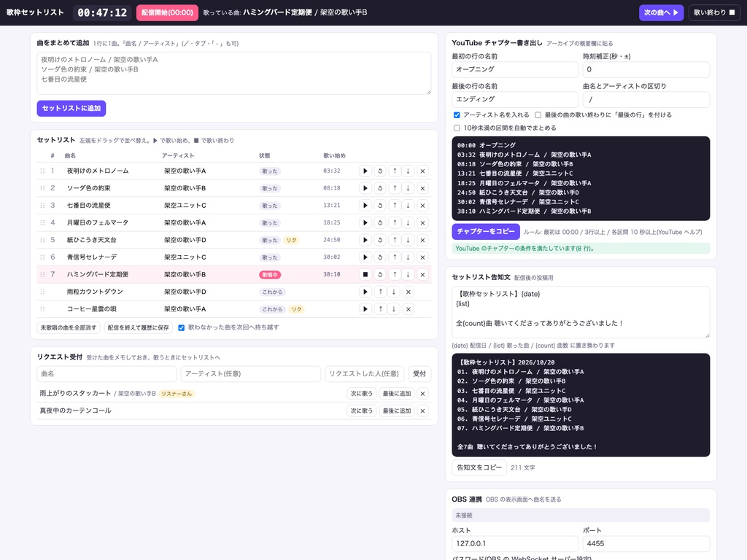Click chapter line 24:50 紙ひこうき天文台
Screen dimensions: 747x560
pos(518,192)
